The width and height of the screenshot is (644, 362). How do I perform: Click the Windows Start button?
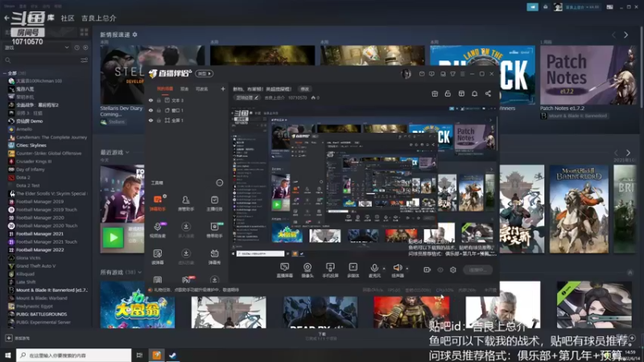point(8,355)
